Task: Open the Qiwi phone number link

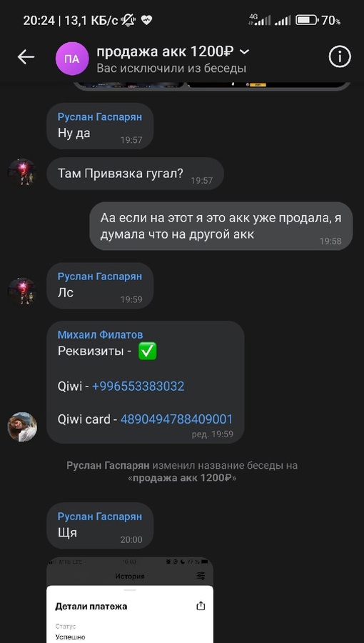Action: tap(138, 387)
